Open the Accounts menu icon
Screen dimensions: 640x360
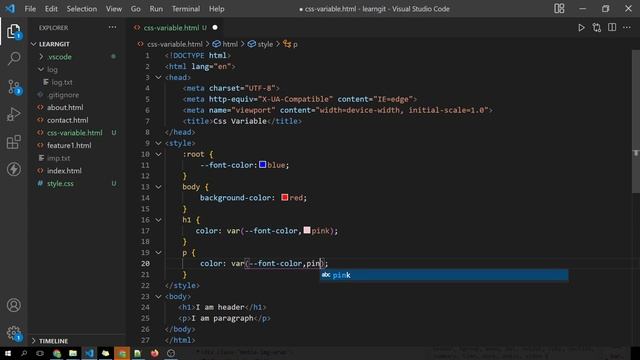(13, 305)
